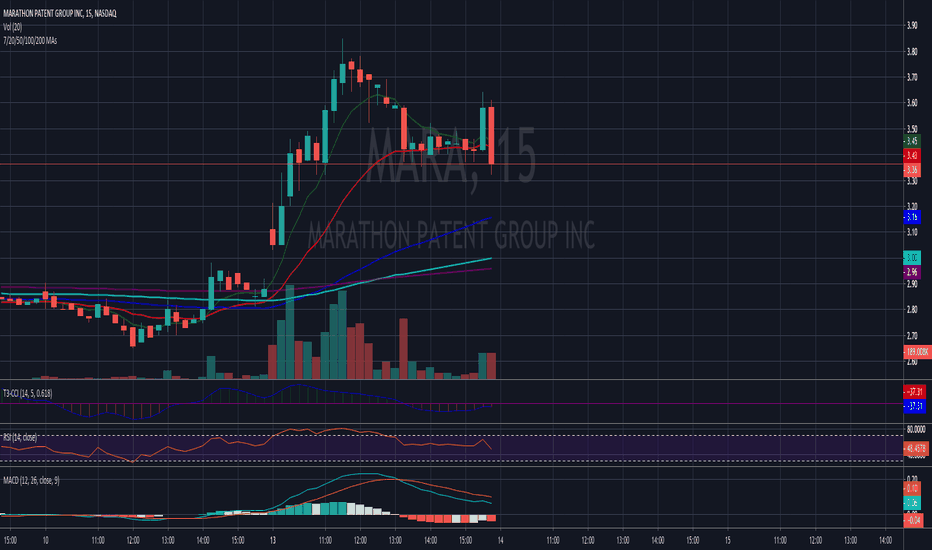Screen dimensions: 932x550
Task: Click the date label 15 on time axis
Action: tap(728, 540)
